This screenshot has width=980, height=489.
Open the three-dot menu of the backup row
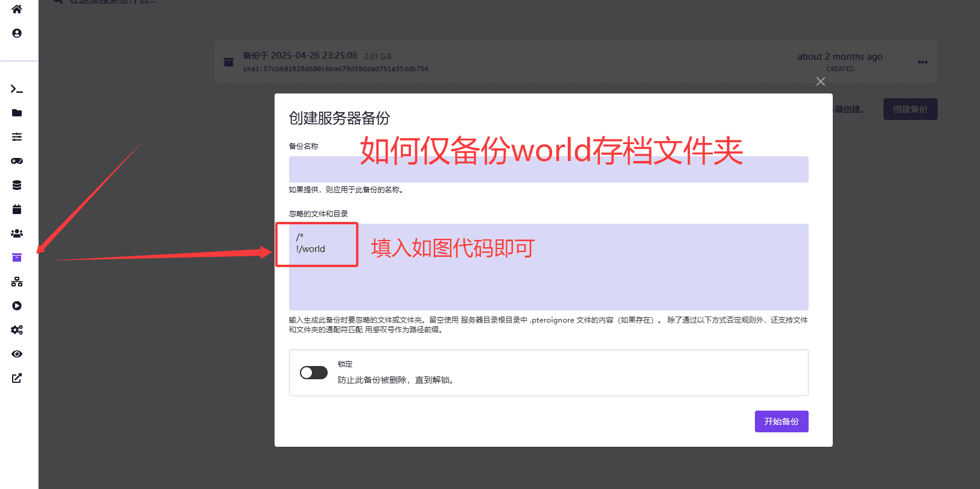(923, 62)
